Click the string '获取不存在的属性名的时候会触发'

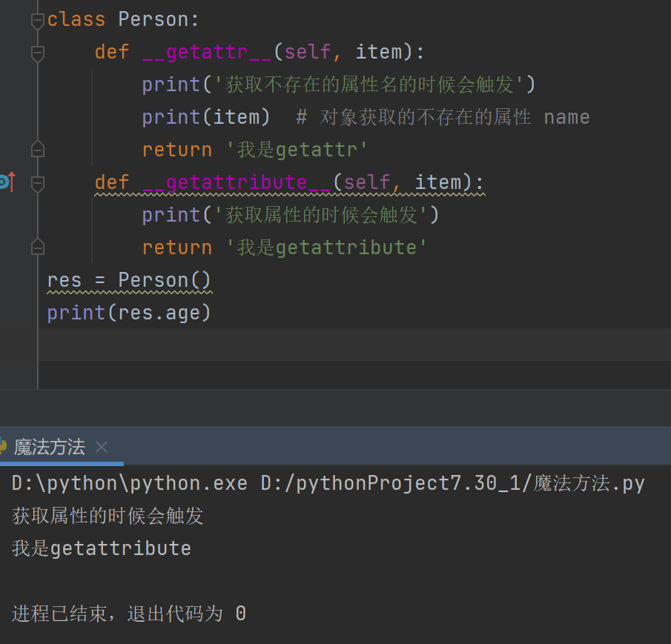pos(369,84)
